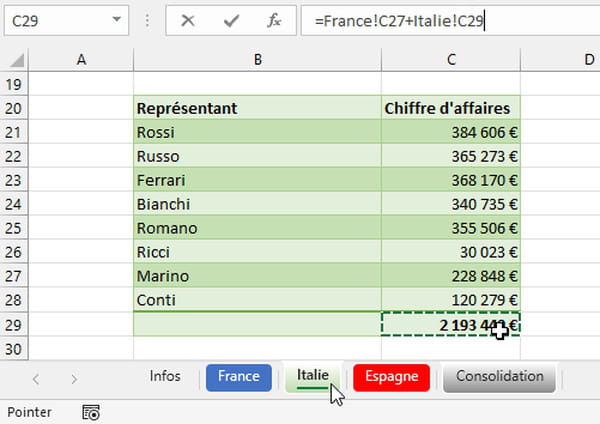
Task: Open the Infos sheet tab
Action: click(x=165, y=376)
